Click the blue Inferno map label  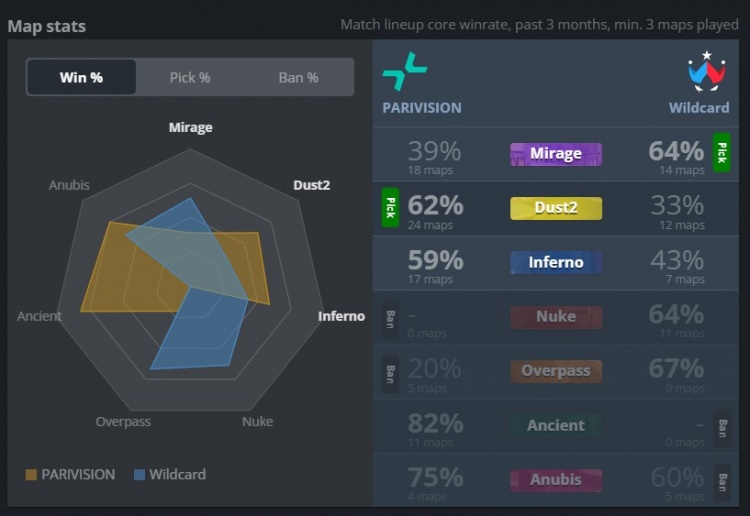point(556,263)
